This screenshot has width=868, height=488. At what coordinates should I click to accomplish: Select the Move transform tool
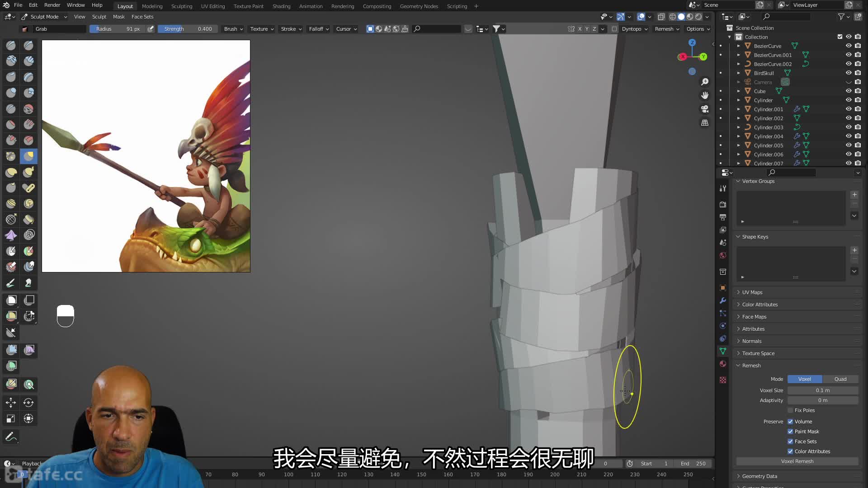point(11,403)
